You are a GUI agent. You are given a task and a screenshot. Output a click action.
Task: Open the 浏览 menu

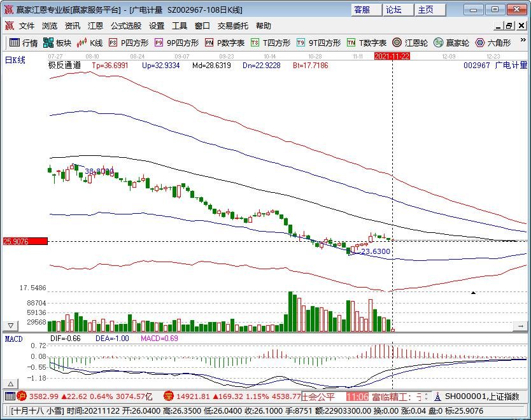[x=50, y=25]
